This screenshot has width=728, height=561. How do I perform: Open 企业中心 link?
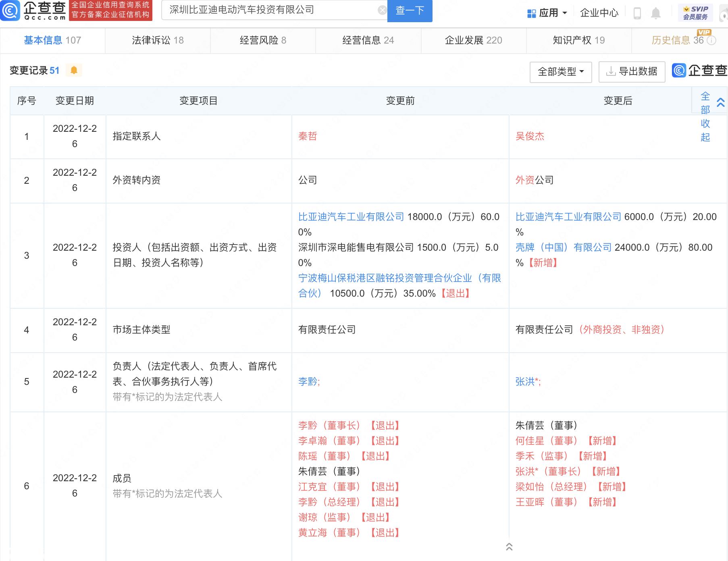pos(599,13)
